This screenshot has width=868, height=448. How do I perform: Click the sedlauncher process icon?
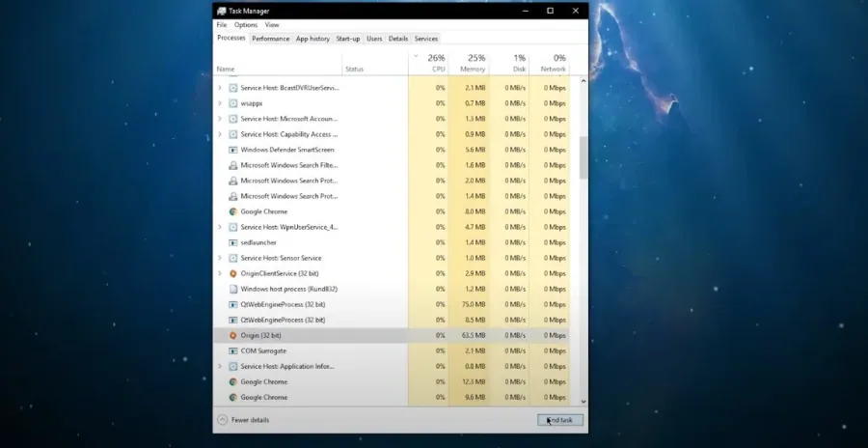[x=233, y=243]
